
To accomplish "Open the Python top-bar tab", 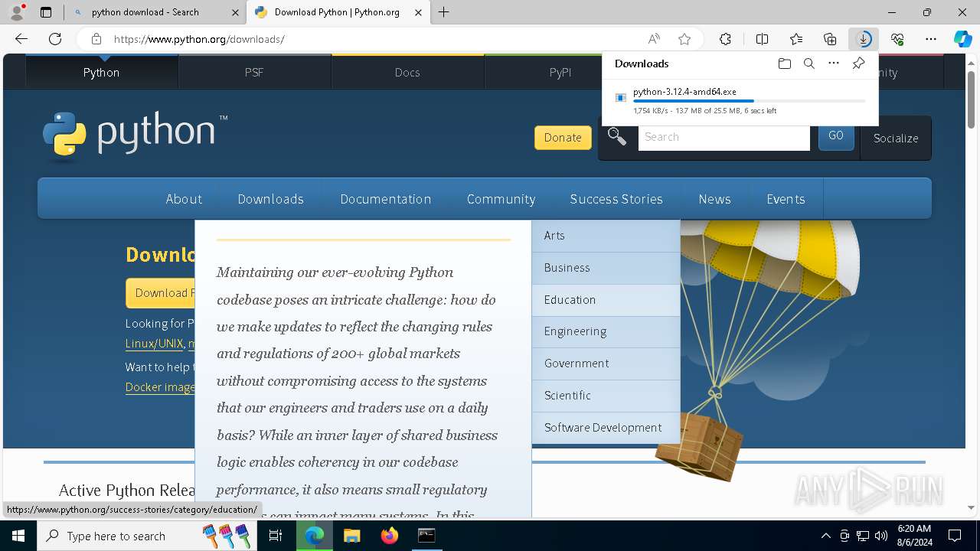I will (102, 72).
